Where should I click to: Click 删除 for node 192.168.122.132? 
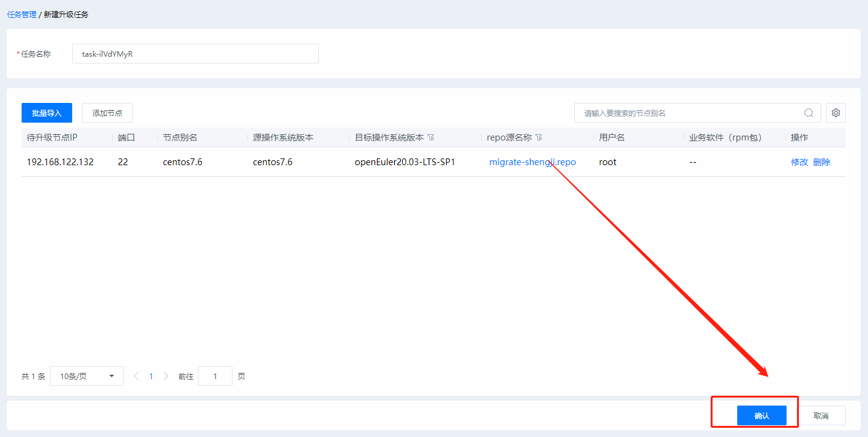[822, 162]
